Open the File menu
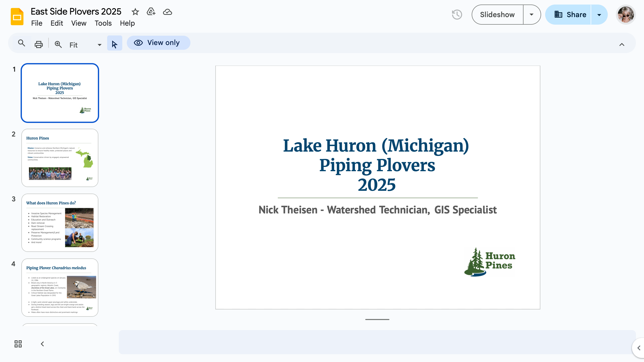644x362 pixels. (x=37, y=23)
